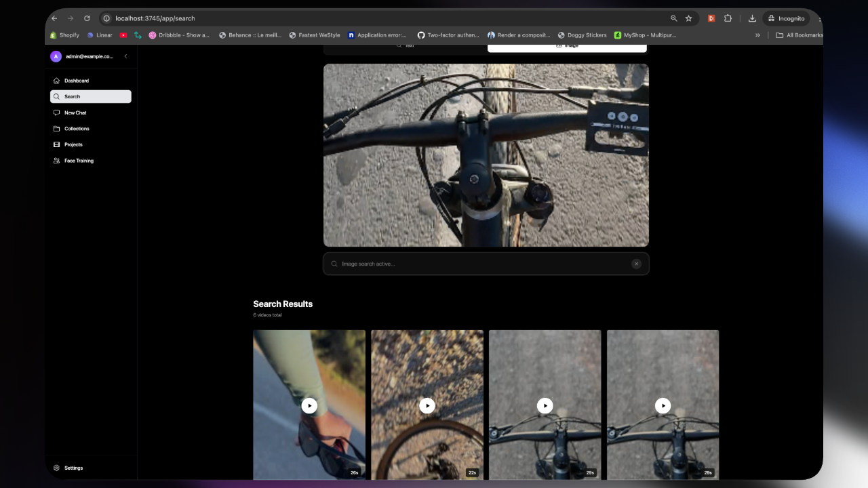
Task: Open the All Bookmarks folder
Action: click(800, 35)
